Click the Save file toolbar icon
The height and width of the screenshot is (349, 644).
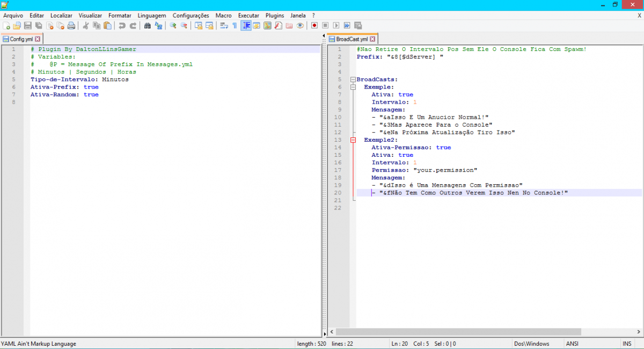click(x=27, y=25)
